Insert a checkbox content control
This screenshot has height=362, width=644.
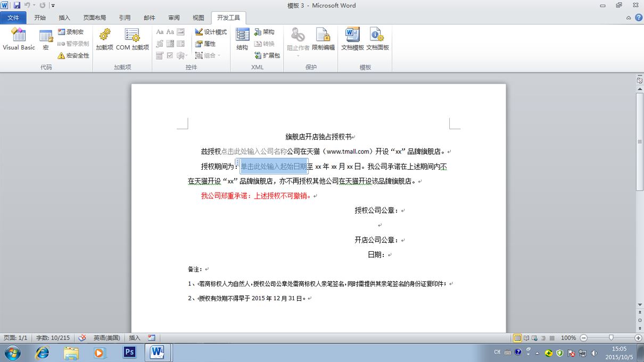pos(170,55)
